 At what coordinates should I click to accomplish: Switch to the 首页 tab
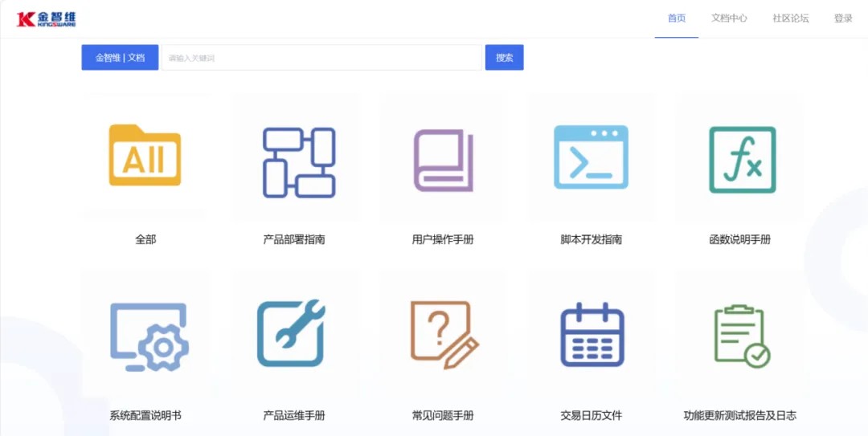[677, 18]
